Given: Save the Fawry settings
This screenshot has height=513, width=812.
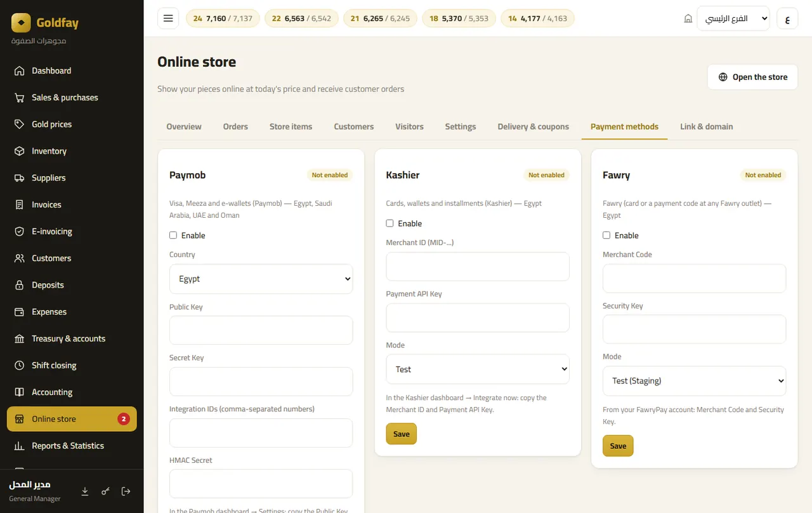Looking at the screenshot, I should [618, 446].
